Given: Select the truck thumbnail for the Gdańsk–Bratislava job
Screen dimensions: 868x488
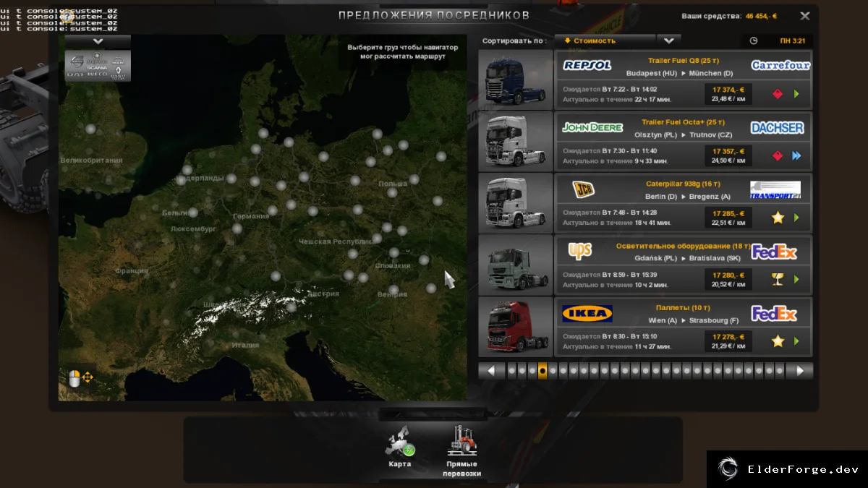Looking at the screenshot, I should [515, 265].
